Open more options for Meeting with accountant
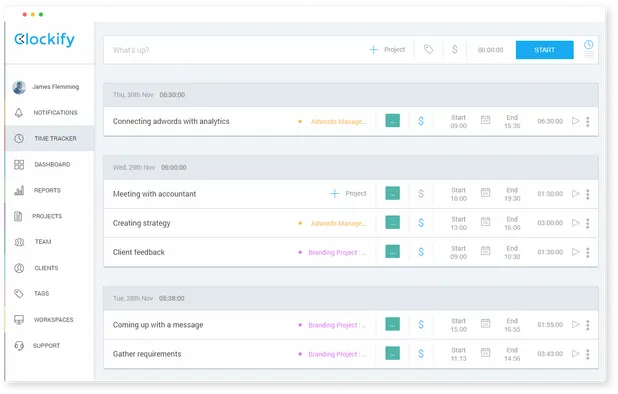The image size is (618, 394). coord(588,194)
